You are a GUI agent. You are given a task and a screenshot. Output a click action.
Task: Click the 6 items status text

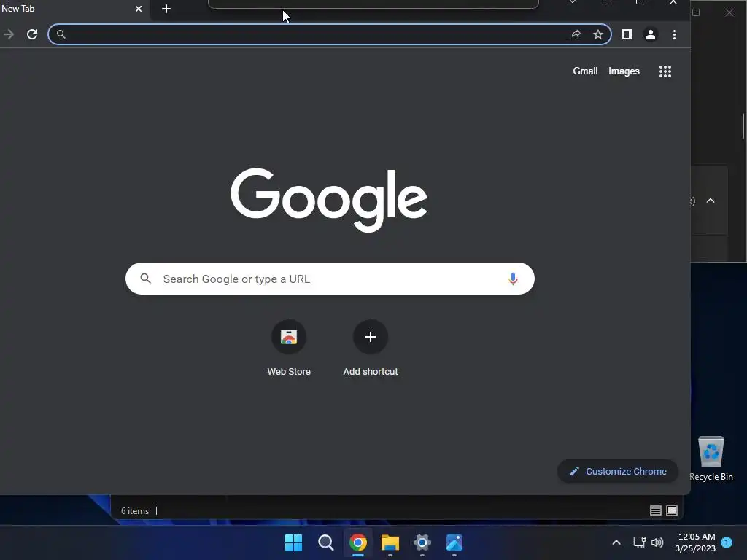pos(135,511)
